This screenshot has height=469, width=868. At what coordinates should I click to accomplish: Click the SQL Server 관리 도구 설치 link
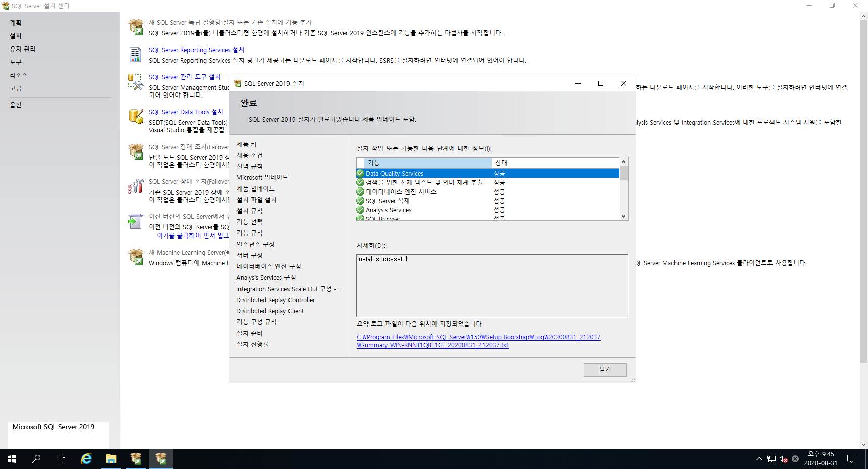[184, 77]
